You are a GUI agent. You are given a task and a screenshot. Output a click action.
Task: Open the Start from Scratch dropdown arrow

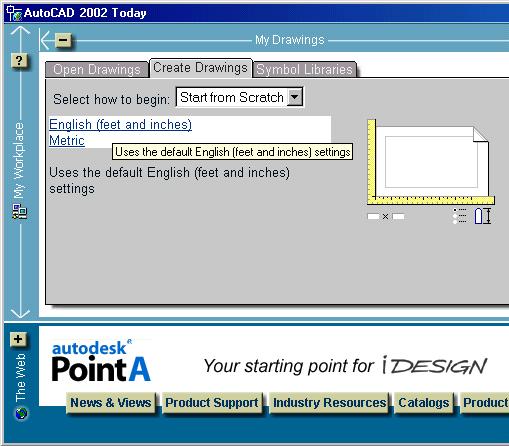click(x=294, y=97)
